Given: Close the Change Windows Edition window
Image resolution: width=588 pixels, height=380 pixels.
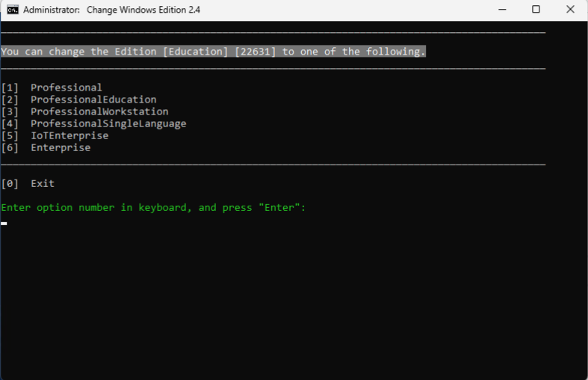Looking at the screenshot, I should [570, 10].
